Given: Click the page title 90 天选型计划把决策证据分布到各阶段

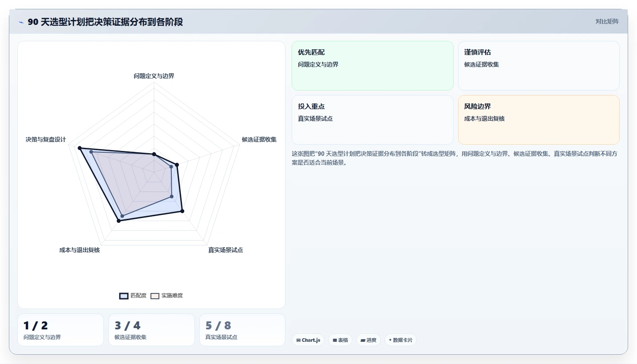Looking at the screenshot, I should [105, 22].
